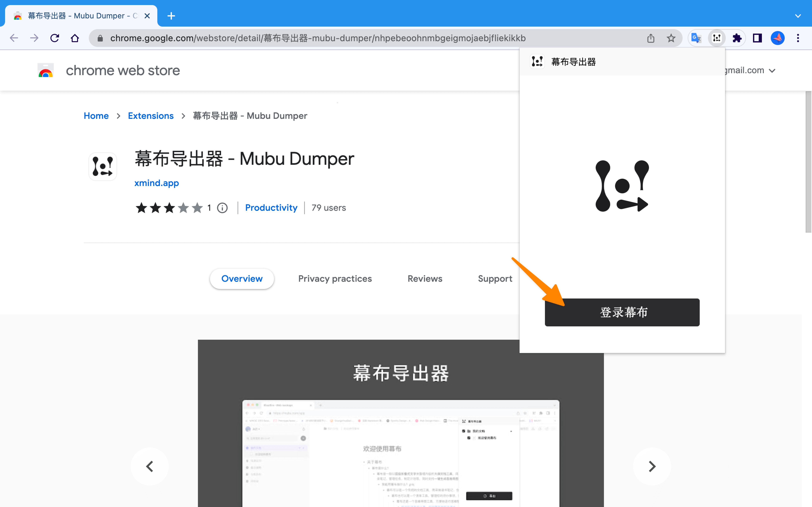
Task: Open the rating info circle icon
Action: tap(222, 208)
